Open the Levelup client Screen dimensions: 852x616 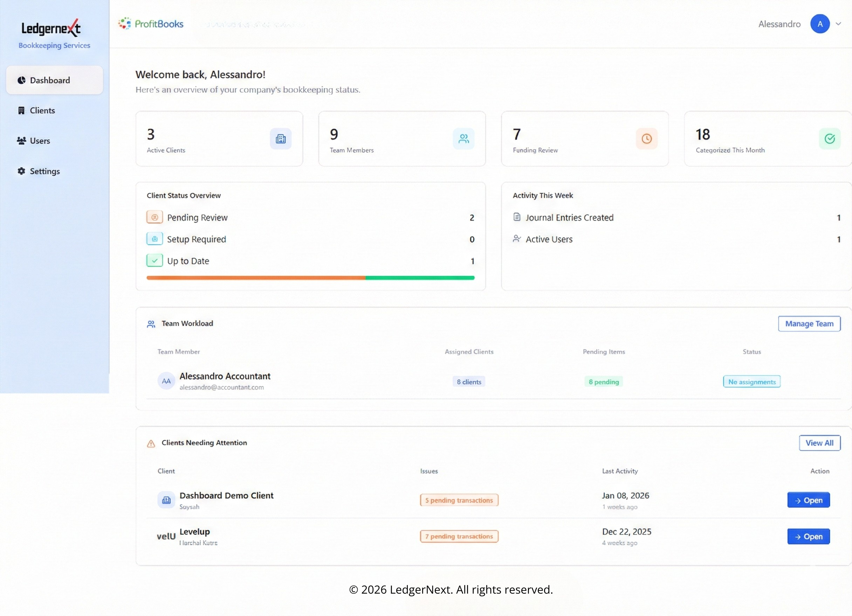pos(808,537)
